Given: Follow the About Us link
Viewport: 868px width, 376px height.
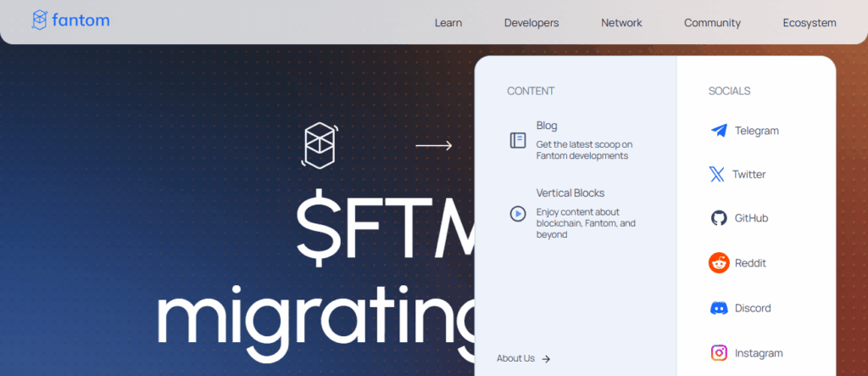Looking at the screenshot, I should (x=515, y=358).
